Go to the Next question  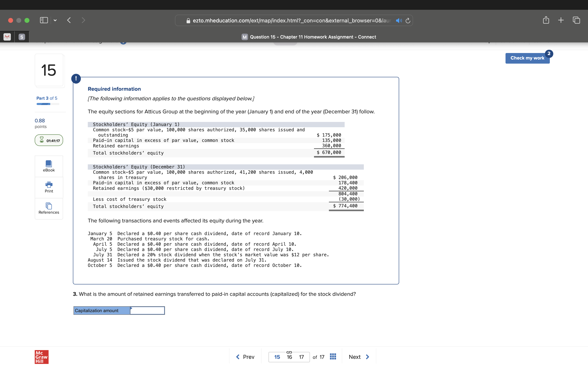359,357
